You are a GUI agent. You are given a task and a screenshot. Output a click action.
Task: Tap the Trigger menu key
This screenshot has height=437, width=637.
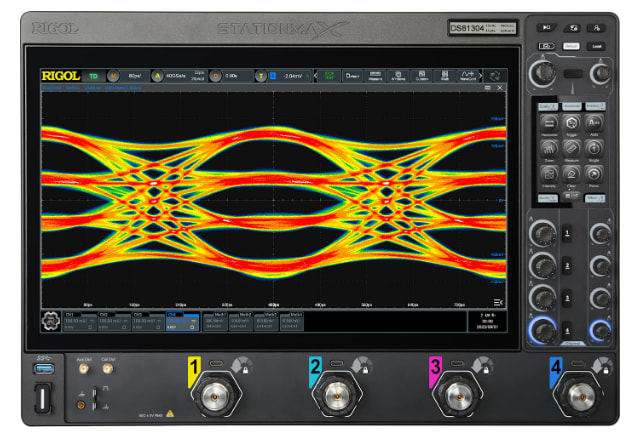[x=572, y=123]
